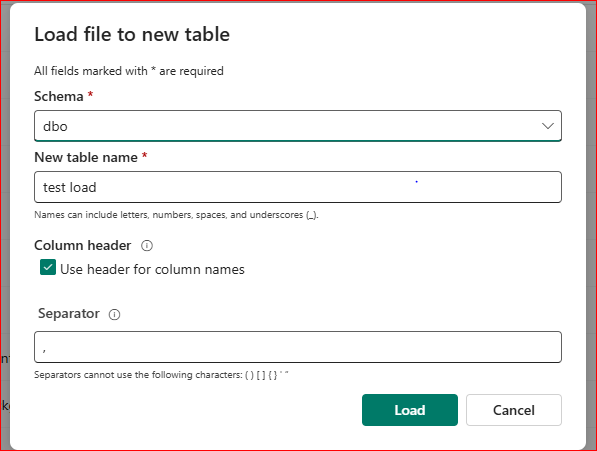Click the New table name input field
The height and width of the screenshot is (451, 597).
(298, 187)
